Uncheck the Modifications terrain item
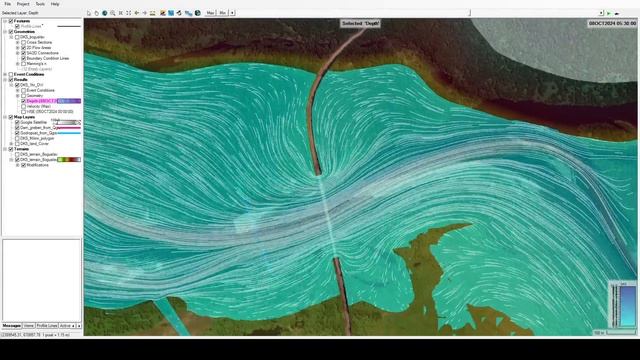The width and height of the screenshot is (640, 360). tap(23, 165)
